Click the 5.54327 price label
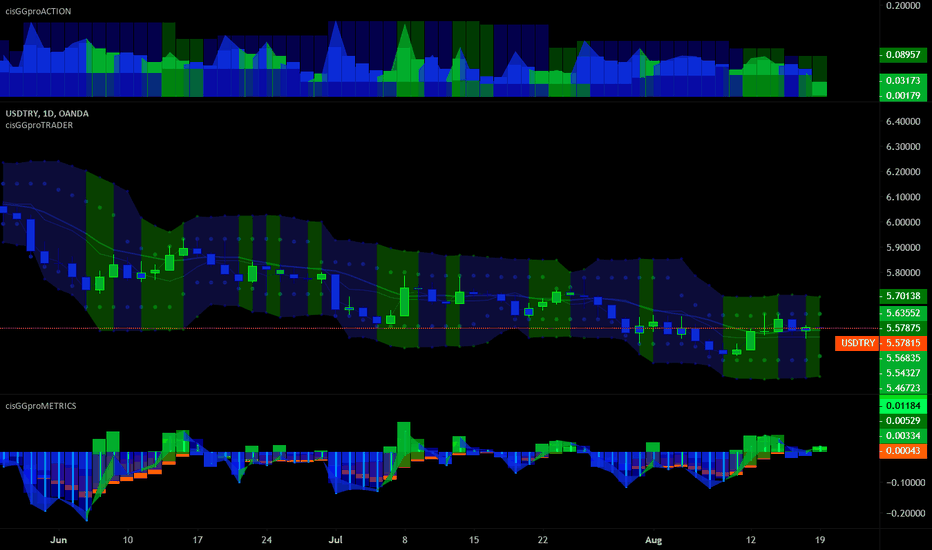932x550 pixels. point(903,373)
